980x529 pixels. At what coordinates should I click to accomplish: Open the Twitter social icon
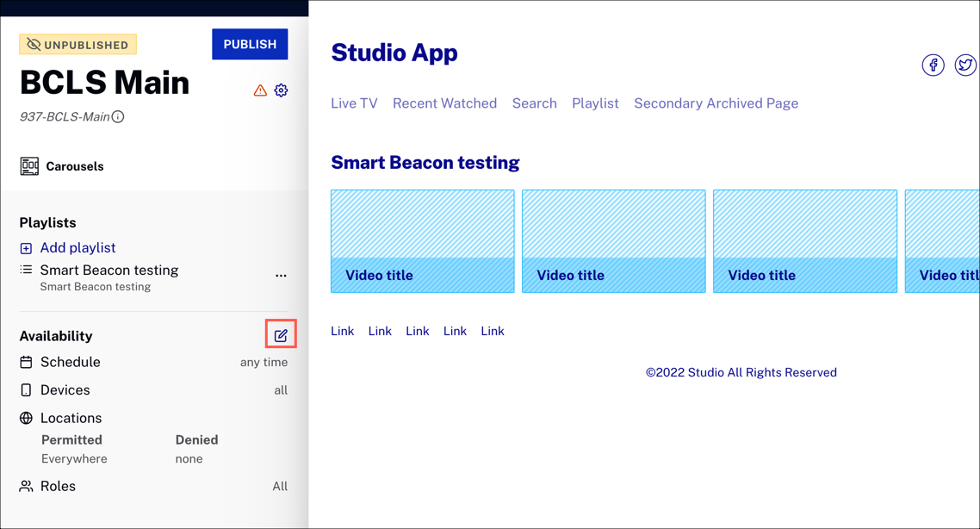(965, 65)
